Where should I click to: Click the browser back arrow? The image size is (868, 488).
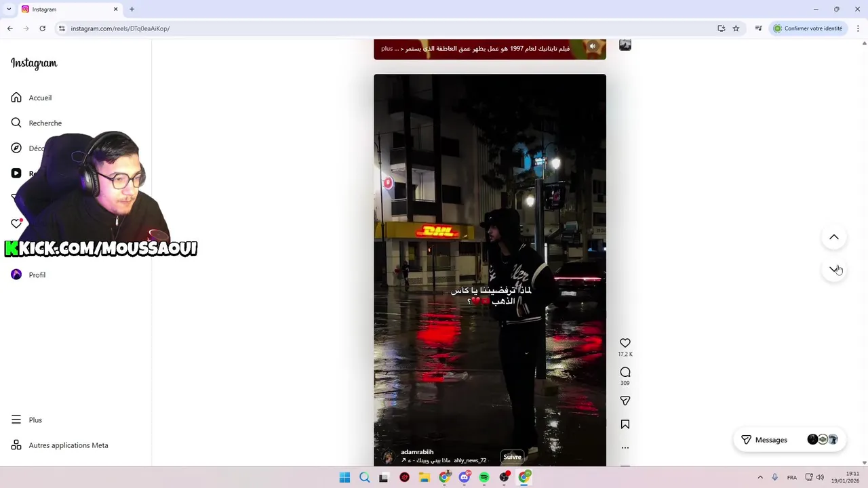[x=9, y=28]
